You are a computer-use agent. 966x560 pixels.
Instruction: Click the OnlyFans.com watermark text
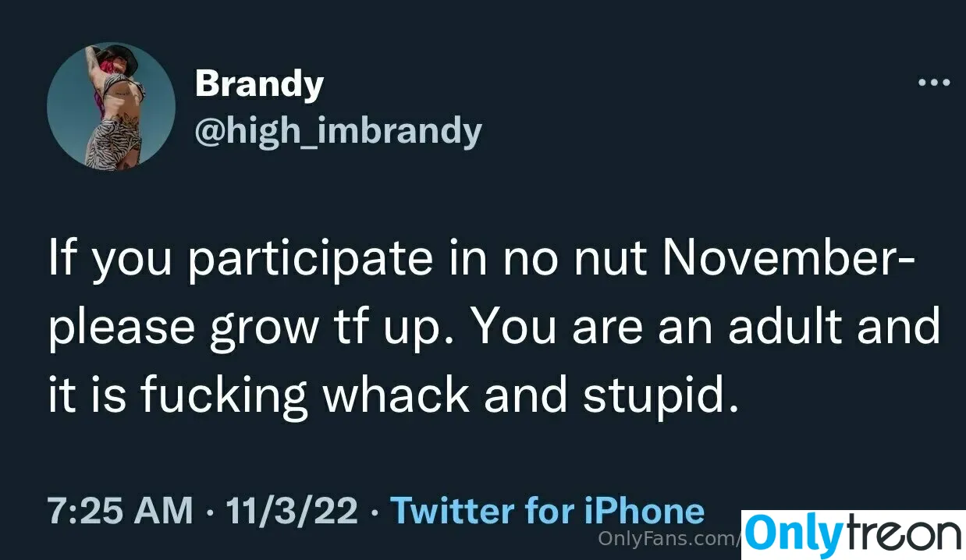(669, 538)
